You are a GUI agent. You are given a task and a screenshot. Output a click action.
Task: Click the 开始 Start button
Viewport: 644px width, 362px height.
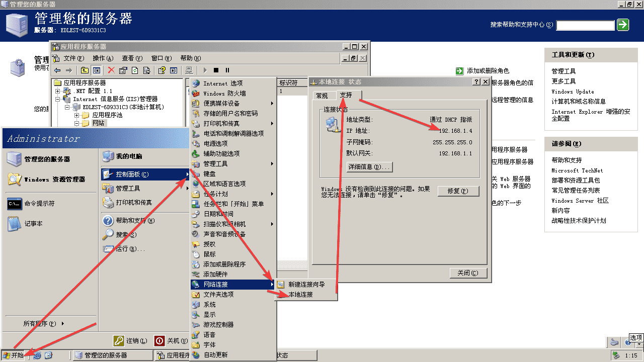(x=14, y=355)
